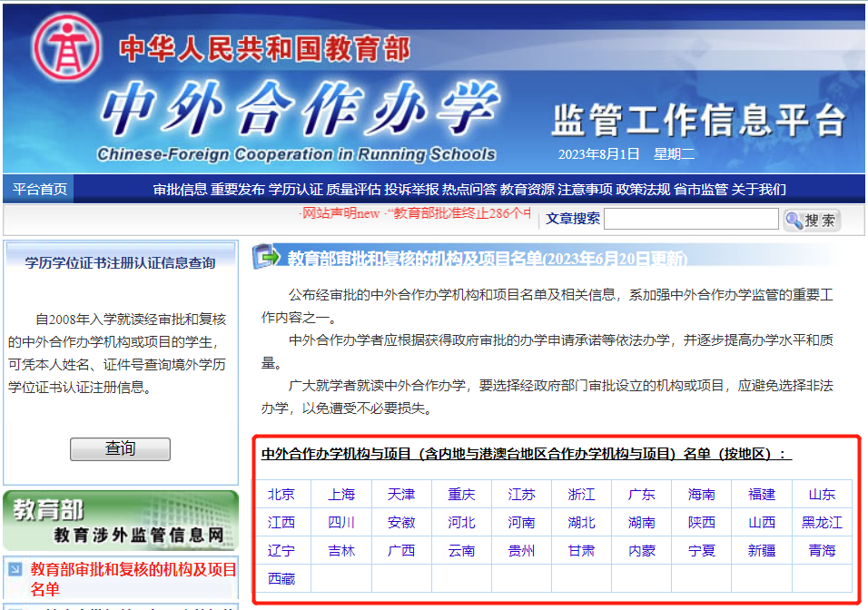Select the 云南 region link
Image resolution: width=868 pixels, height=610 pixels.
(x=461, y=551)
